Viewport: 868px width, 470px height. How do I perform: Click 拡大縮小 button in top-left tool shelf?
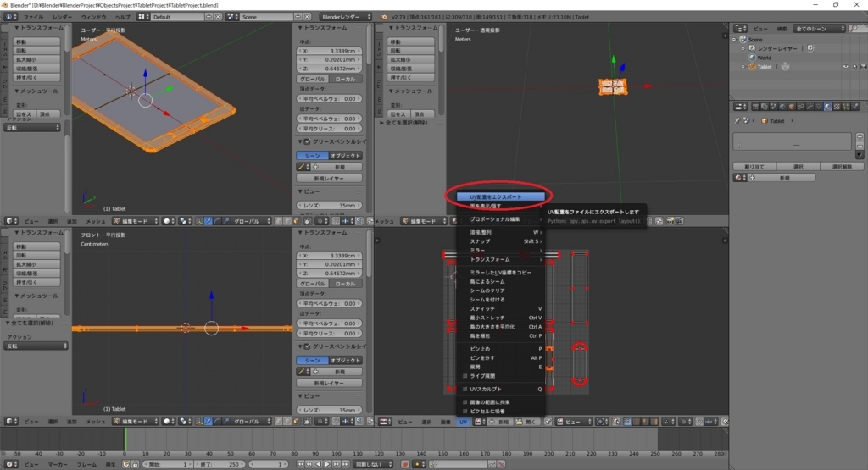pos(36,60)
